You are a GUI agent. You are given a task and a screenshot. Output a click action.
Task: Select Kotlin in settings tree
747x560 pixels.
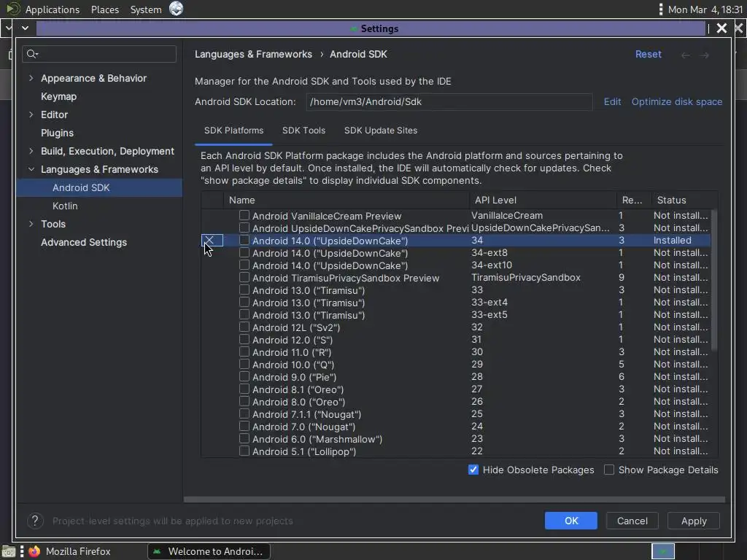tap(65, 206)
